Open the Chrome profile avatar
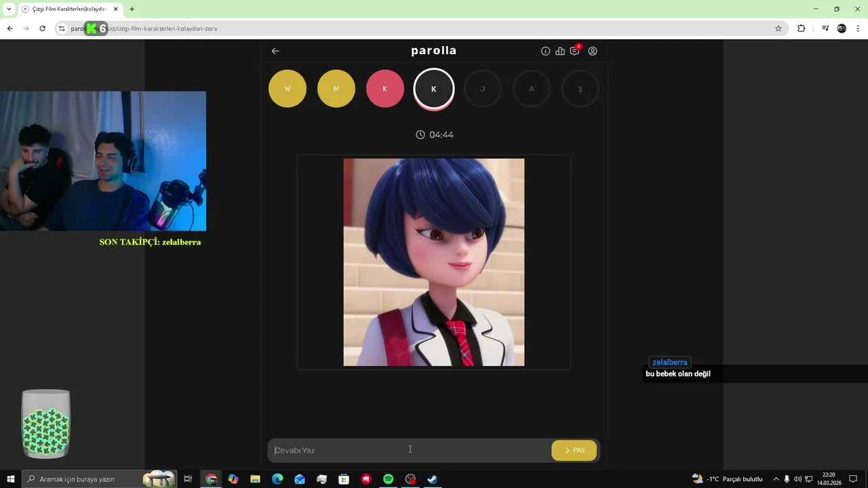868x488 pixels. point(842,28)
